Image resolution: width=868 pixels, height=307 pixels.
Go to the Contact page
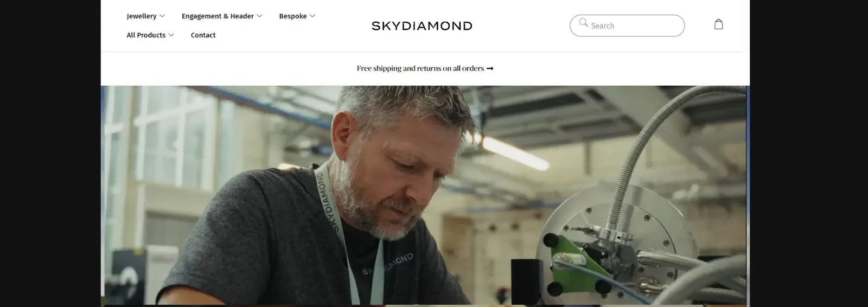point(203,35)
